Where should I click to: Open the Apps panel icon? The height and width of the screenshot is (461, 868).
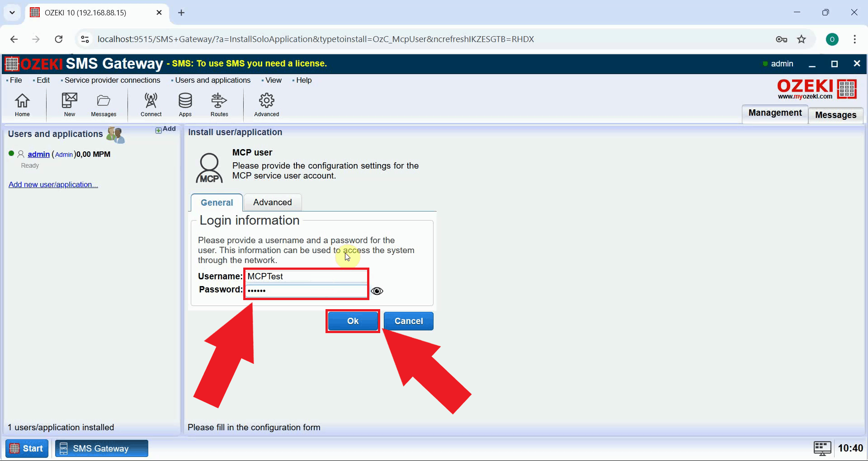point(185,104)
